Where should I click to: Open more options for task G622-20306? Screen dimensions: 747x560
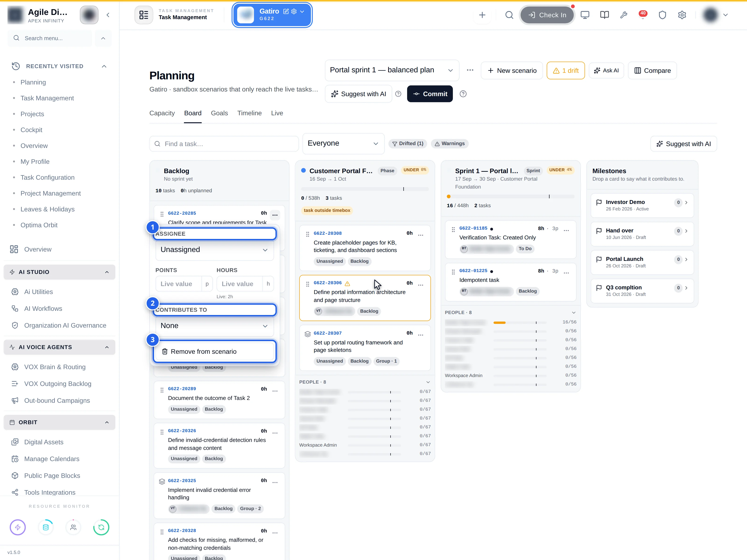coord(420,285)
